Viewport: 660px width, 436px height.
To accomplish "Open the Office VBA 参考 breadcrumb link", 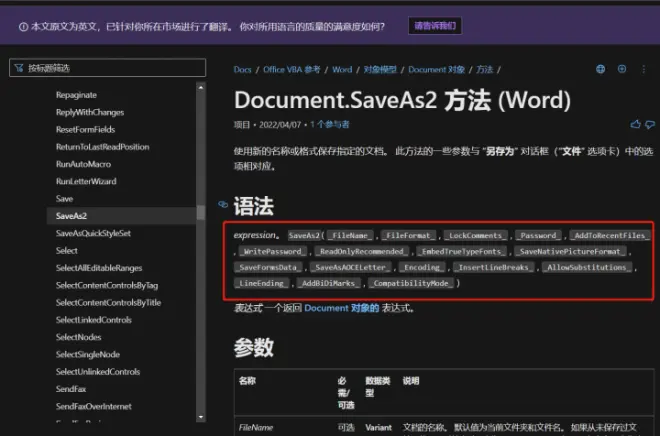I will (x=292, y=69).
